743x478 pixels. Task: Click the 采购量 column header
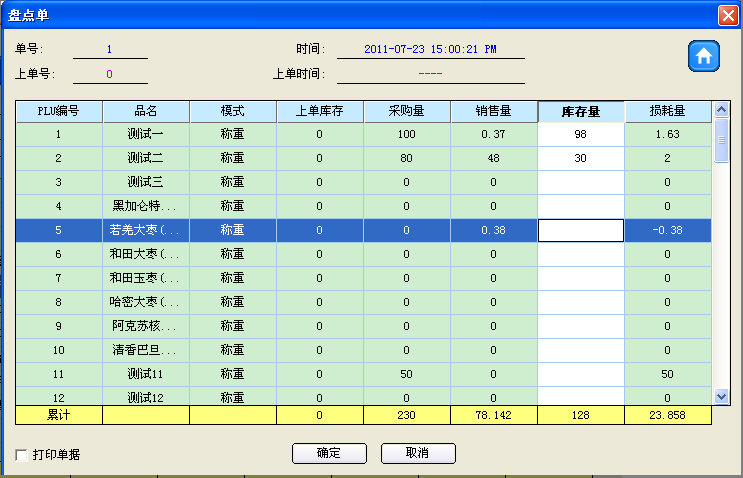coord(406,111)
